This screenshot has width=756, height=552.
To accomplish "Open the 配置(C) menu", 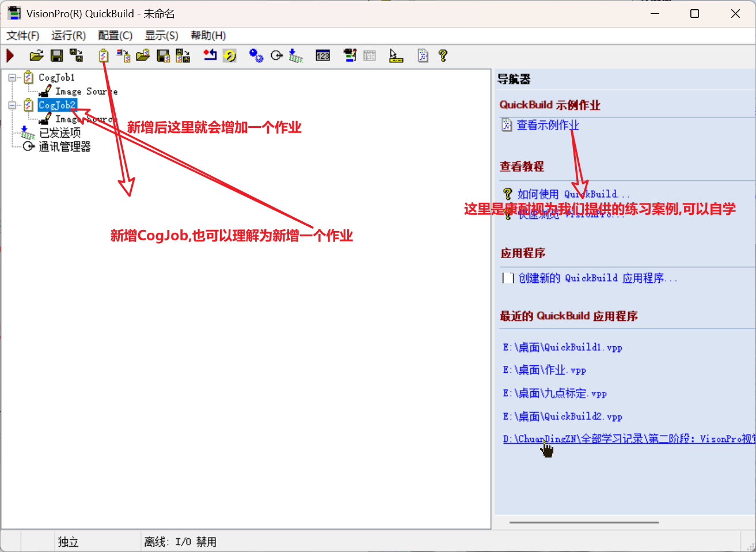I will tap(115, 36).
